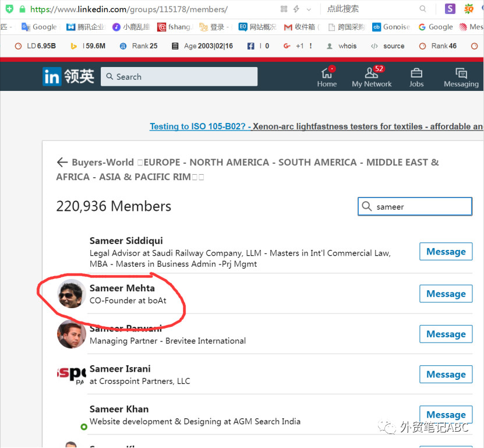Open the EO 网站概况 bookmark

(257, 27)
